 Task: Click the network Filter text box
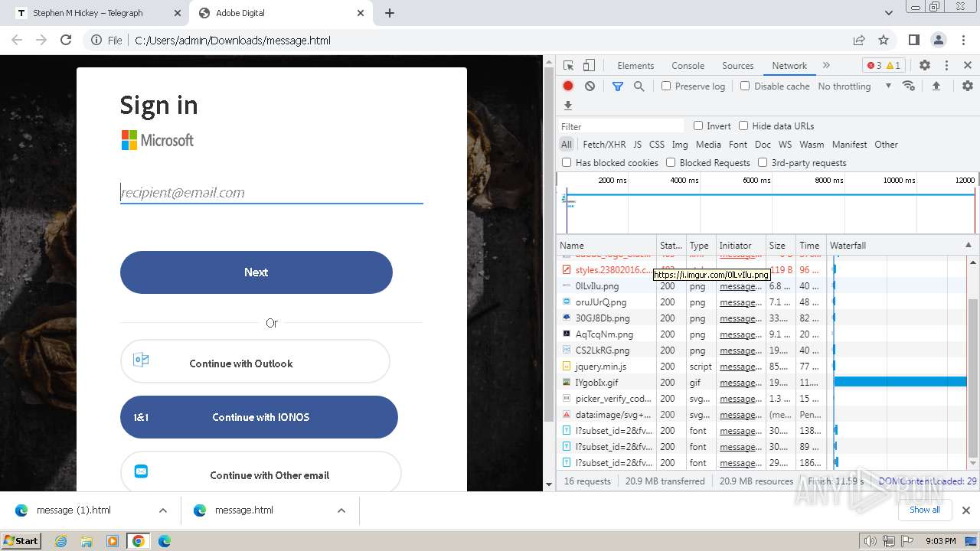coord(621,126)
